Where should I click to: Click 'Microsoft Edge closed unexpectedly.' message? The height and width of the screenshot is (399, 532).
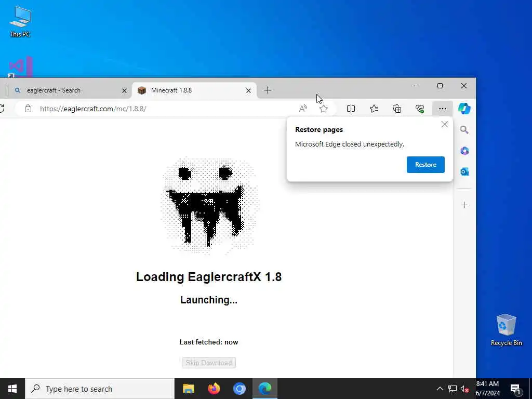(350, 144)
